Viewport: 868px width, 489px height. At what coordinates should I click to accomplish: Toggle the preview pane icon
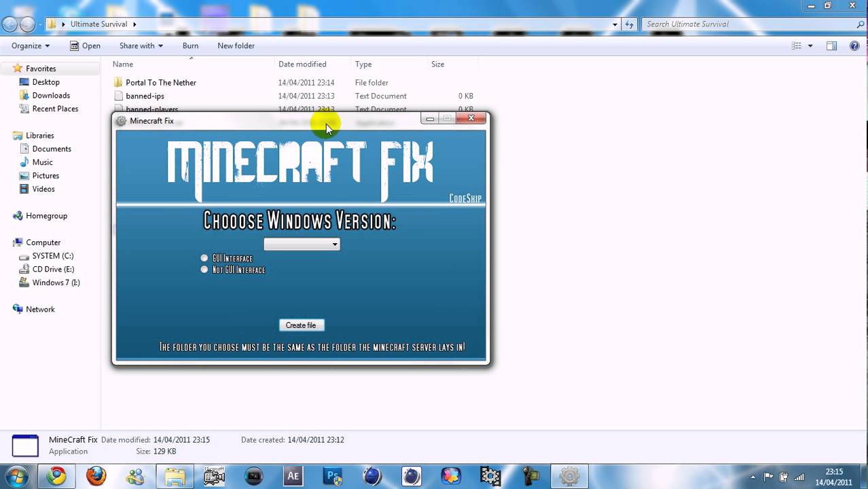point(831,46)
